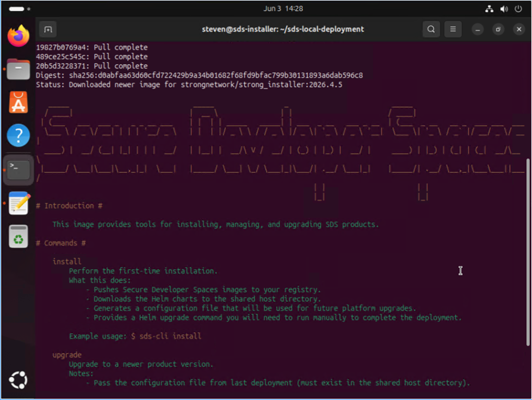Click the 'Digest: sha256' line
The height and width of the screenshot is (400, 532).
click(199, 76)
